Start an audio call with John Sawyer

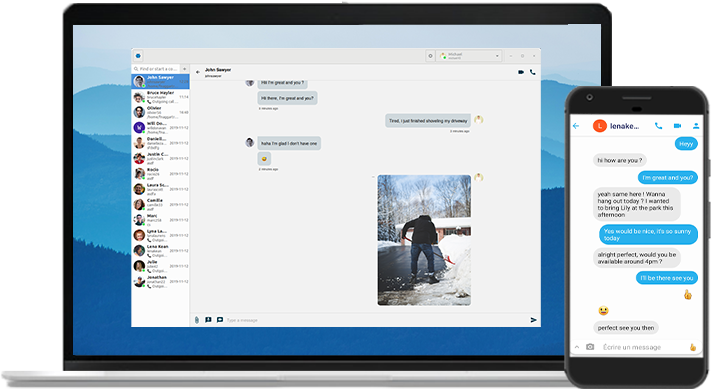(533, 72)
